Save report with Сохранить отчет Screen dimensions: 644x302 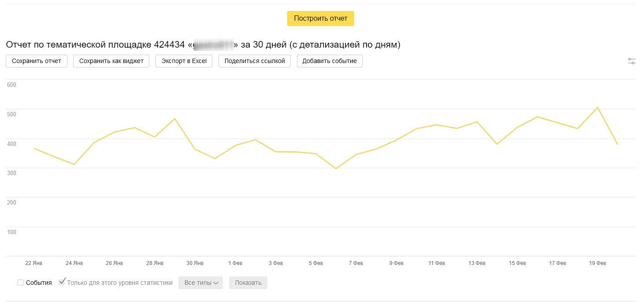click(37, 61)
